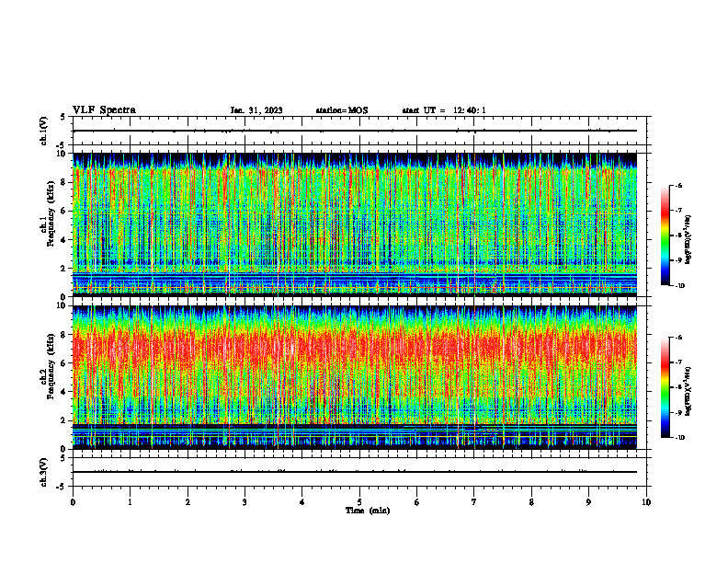Click the "ch.3(V)" axis label

[x=44, y=472]
